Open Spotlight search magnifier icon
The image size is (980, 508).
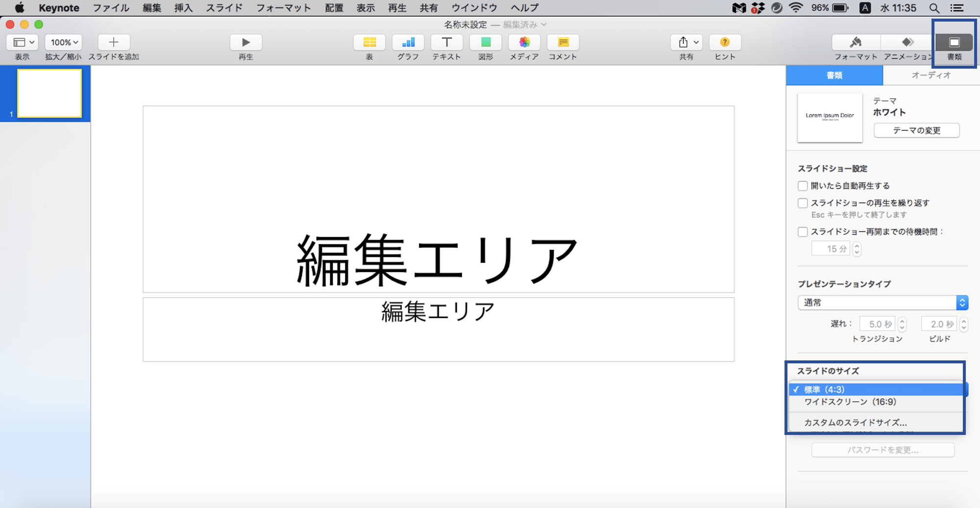(x=934, y=8)
